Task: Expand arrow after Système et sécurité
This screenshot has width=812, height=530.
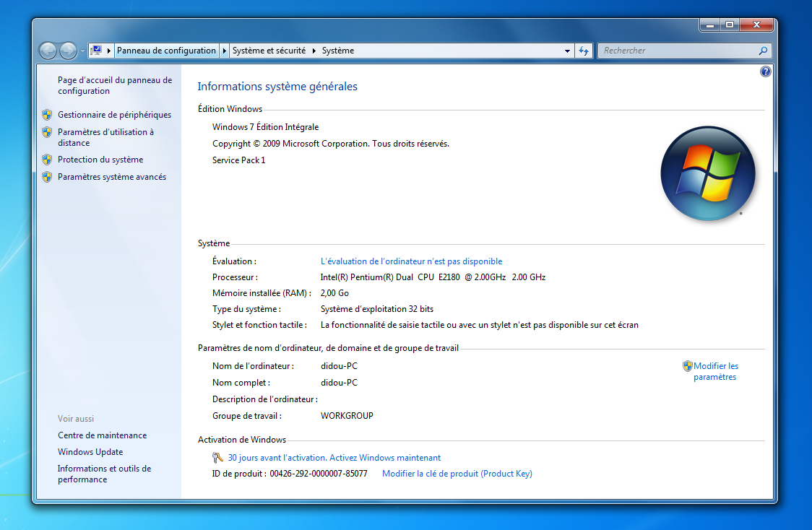Action: pyautogui.click(x=314, y=51)
